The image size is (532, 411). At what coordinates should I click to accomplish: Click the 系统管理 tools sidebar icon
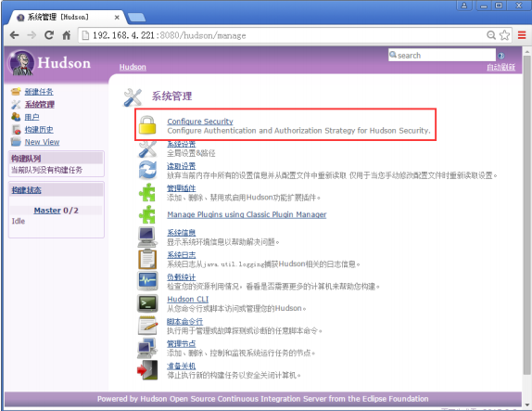click(x=16, y=104)
